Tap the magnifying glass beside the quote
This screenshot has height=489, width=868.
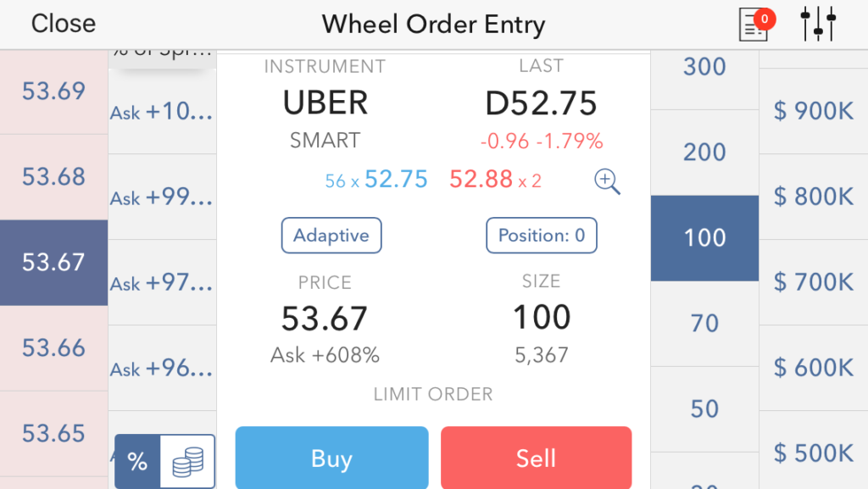pos(607,181)
